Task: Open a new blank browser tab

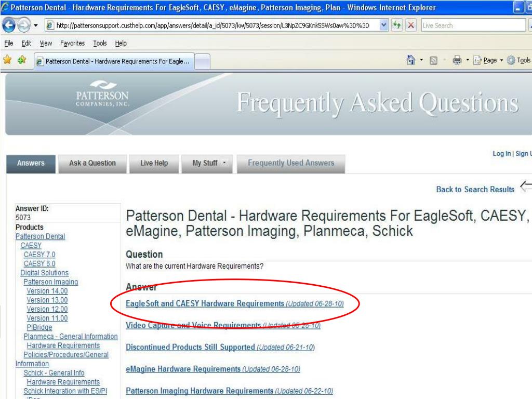Action: click(202, 62)
